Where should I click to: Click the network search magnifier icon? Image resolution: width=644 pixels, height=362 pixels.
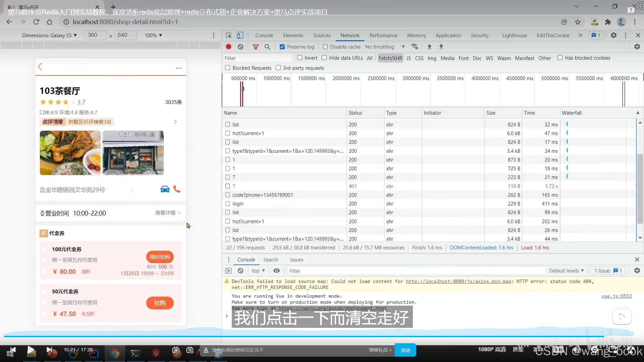267,47
